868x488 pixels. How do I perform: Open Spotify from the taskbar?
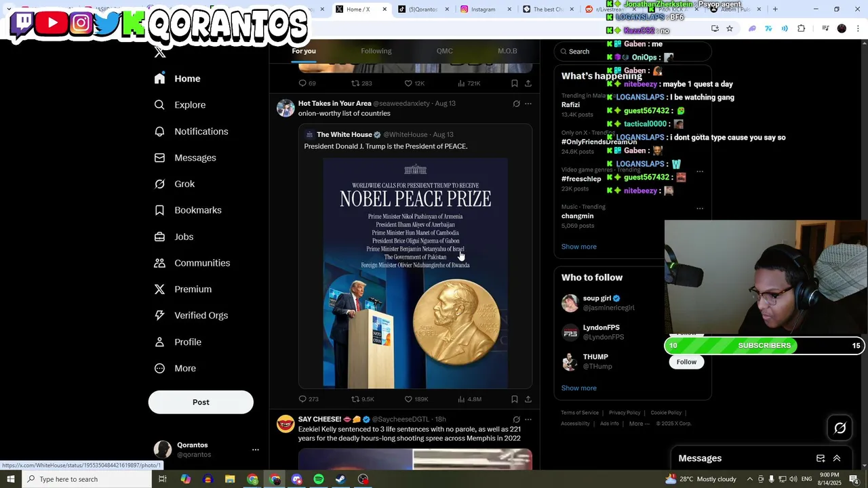319,479
